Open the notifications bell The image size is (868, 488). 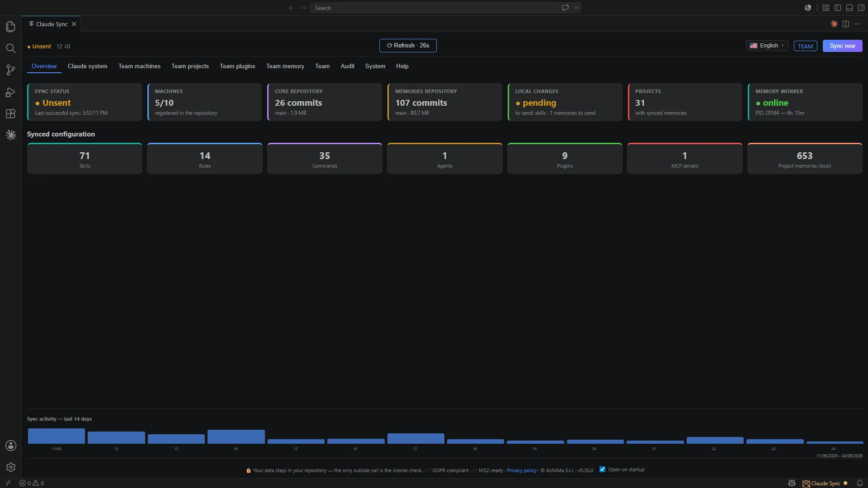click(860, 483)
